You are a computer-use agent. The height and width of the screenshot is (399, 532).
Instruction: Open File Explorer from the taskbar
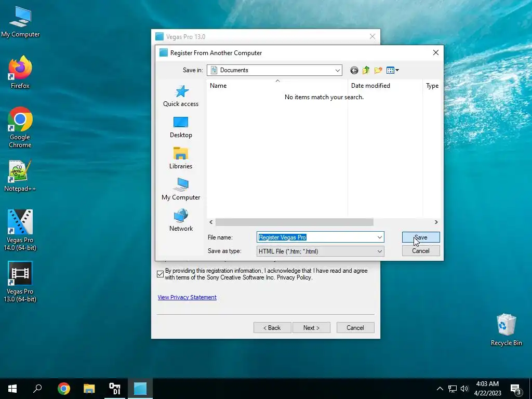[89, 389]
